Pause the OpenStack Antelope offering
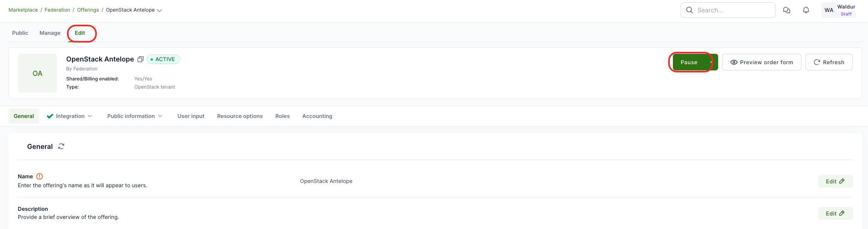 click(x=689, y=62)
